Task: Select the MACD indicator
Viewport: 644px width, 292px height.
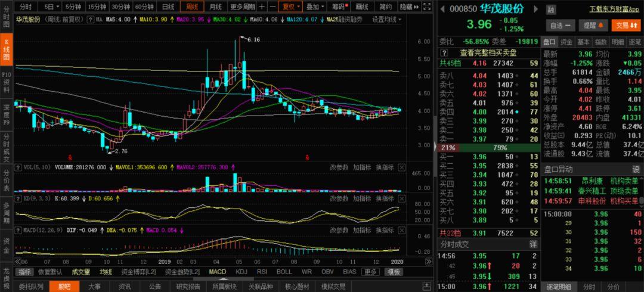Action: (x=217, y=272)
